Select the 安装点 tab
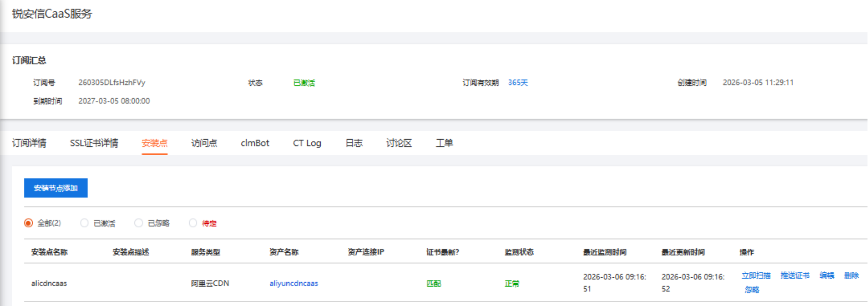The height and width of the screenshot is (306, 868). click(x=154, y=143)
